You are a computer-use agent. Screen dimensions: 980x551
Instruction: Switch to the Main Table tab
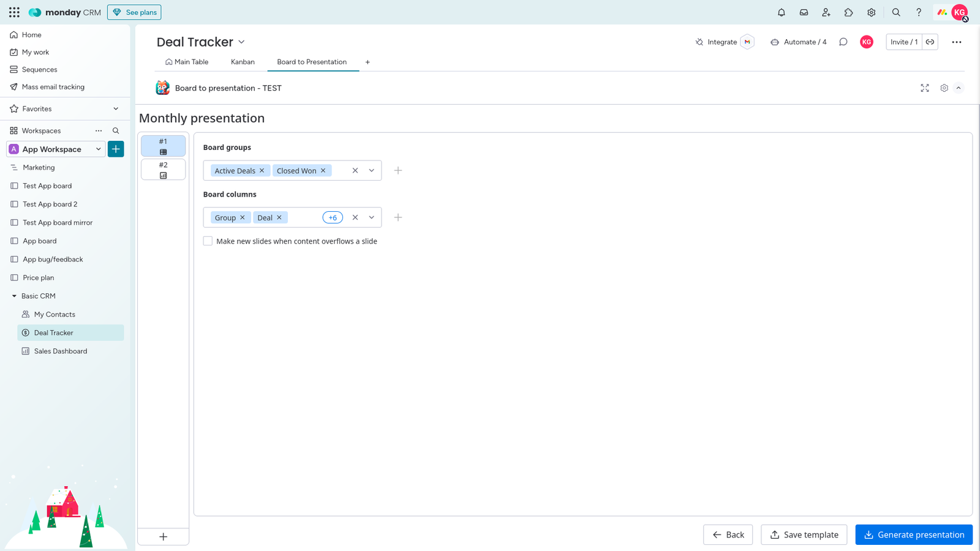point(187,62)
